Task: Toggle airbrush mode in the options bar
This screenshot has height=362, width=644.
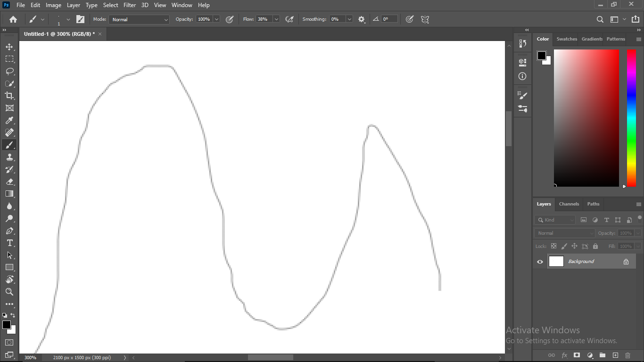Action: click(290, 19)
